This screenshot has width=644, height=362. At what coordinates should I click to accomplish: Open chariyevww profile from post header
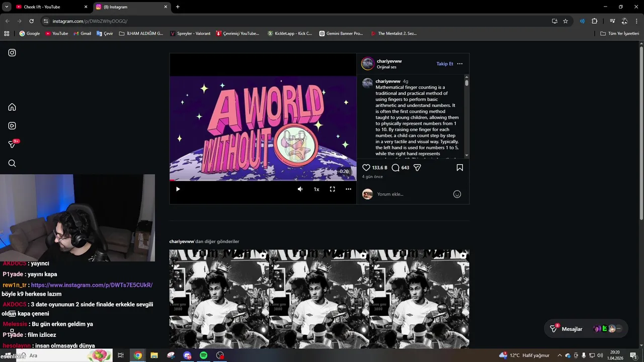(389, 61)
